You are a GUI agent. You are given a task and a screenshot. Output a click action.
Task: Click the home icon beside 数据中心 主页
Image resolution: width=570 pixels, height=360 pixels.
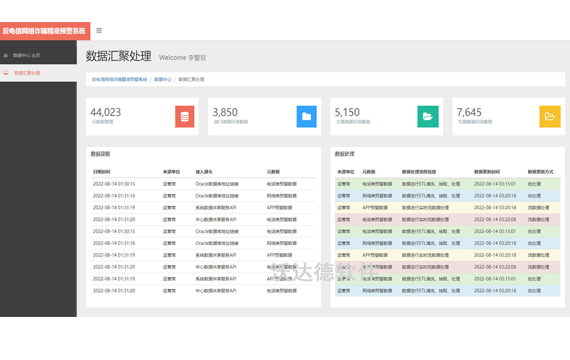pos(6,56)
